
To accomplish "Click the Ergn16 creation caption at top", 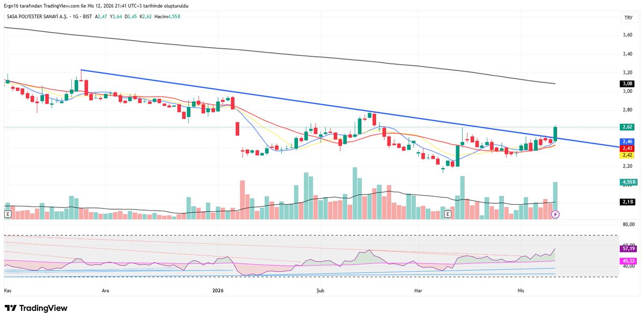I will pyautogui.click(x=96, y=5).
